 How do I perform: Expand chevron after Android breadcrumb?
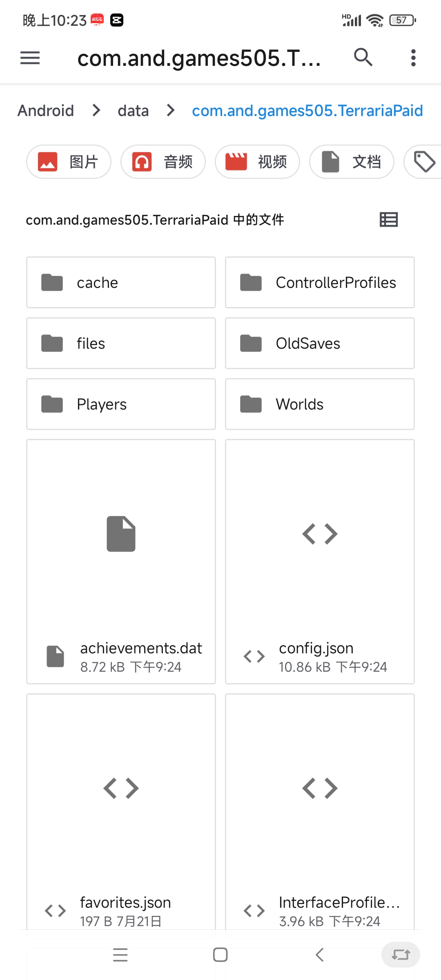click(x=96, y=110)
